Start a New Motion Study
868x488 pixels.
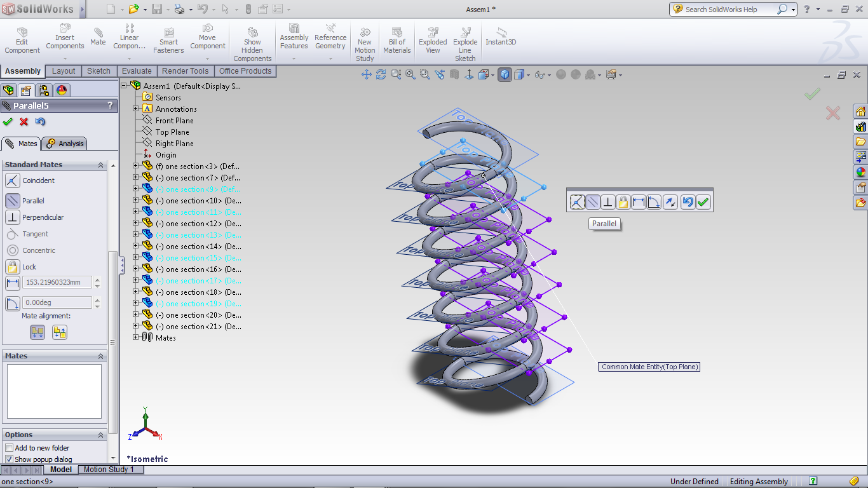pyautogui.click(x=365, y=44)
